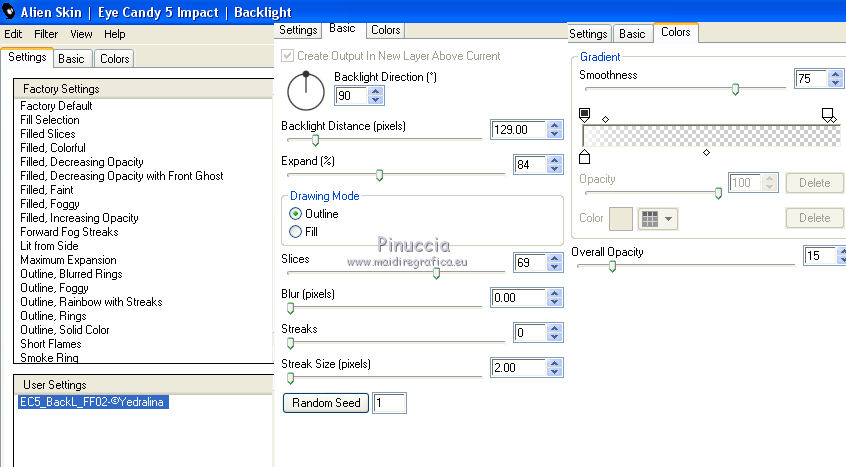The image size is (846, 467).
Task: Increase Backlight Distance spinner value
Action: (x=554, y=125)
